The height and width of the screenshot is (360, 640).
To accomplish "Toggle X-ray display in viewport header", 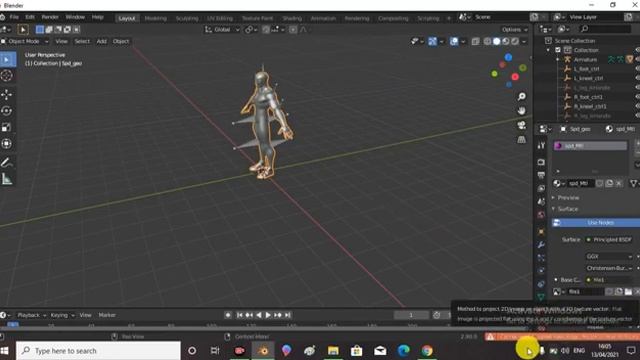I will [x=476, y=41].
